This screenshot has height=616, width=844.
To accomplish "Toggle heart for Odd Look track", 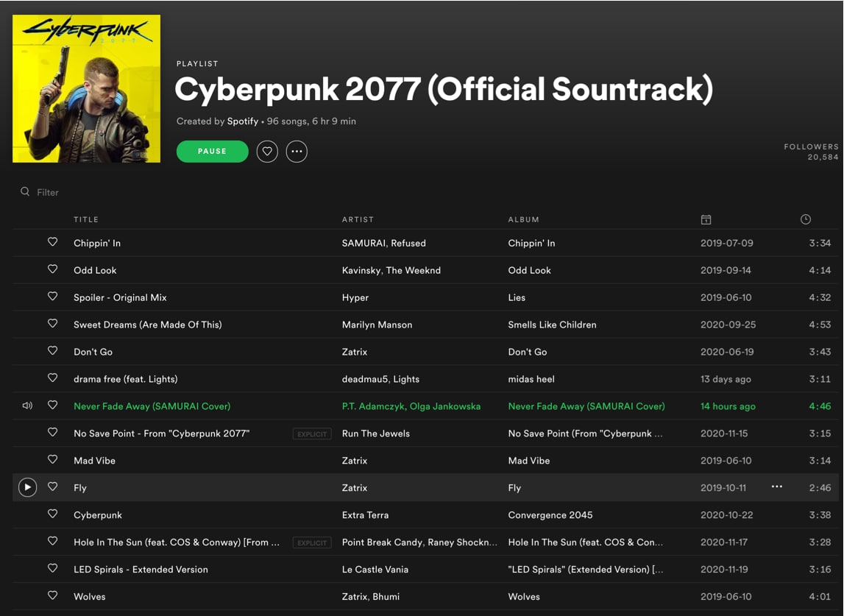I will tap(52, 269).
